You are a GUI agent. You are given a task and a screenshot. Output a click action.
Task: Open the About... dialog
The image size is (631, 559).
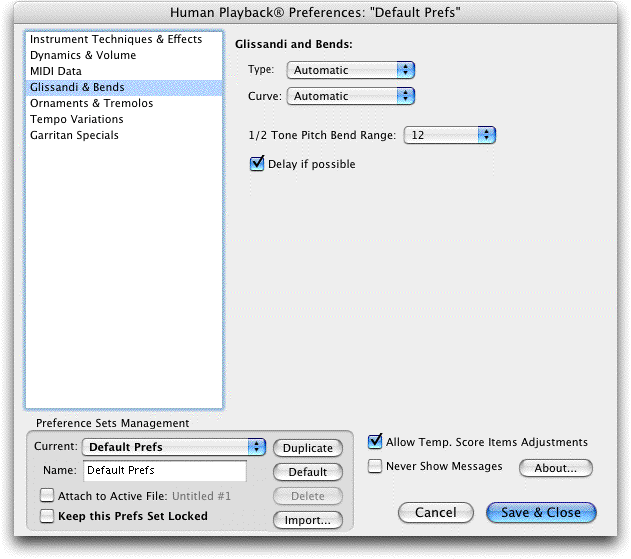tap(556, 468)
